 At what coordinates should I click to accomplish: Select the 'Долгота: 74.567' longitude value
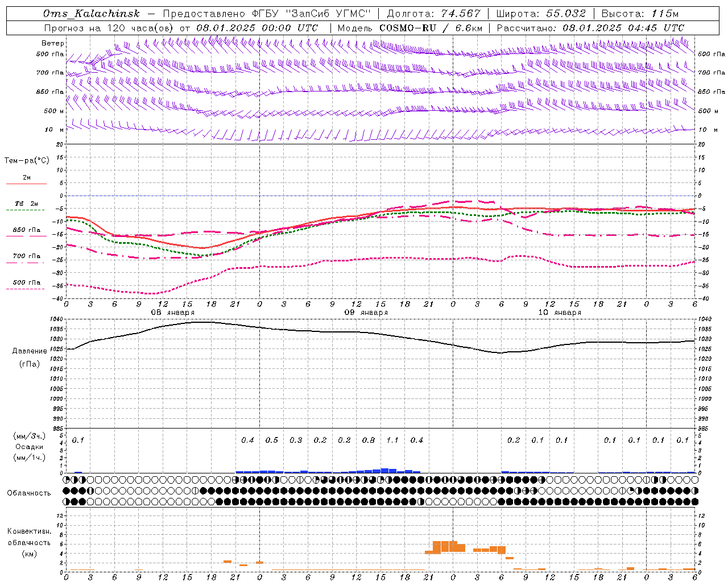coord(434,14)
